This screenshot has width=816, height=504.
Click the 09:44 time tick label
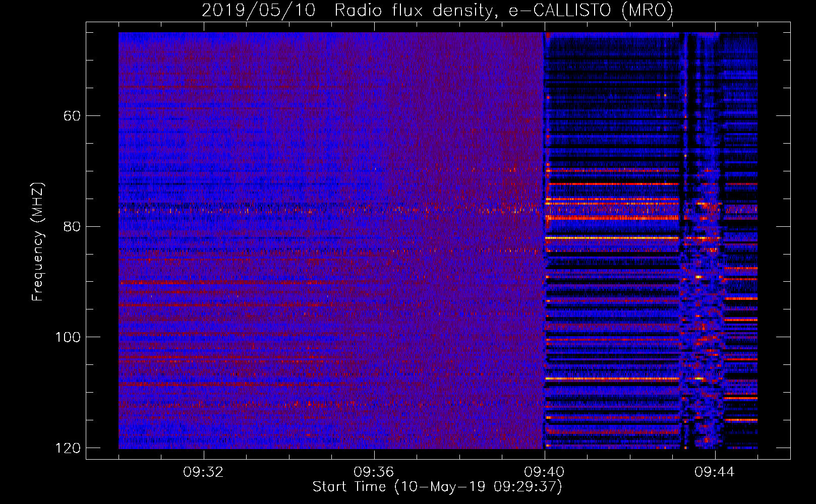(x=715, y=472)
